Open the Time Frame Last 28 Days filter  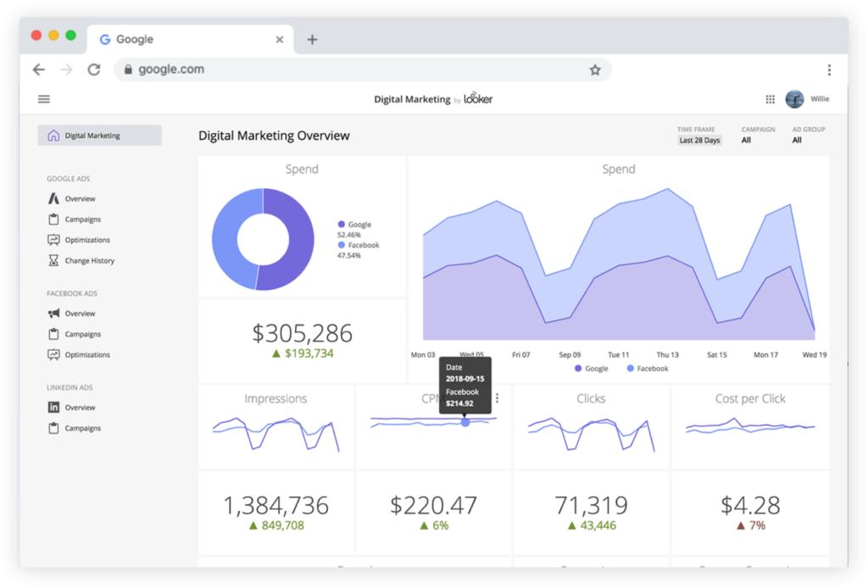tap(699, 141)
